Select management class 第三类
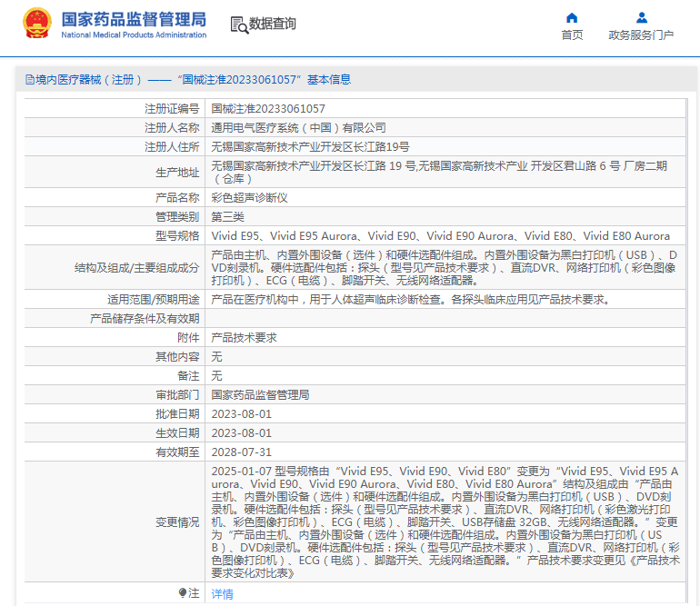 click(x=227, y=217)
